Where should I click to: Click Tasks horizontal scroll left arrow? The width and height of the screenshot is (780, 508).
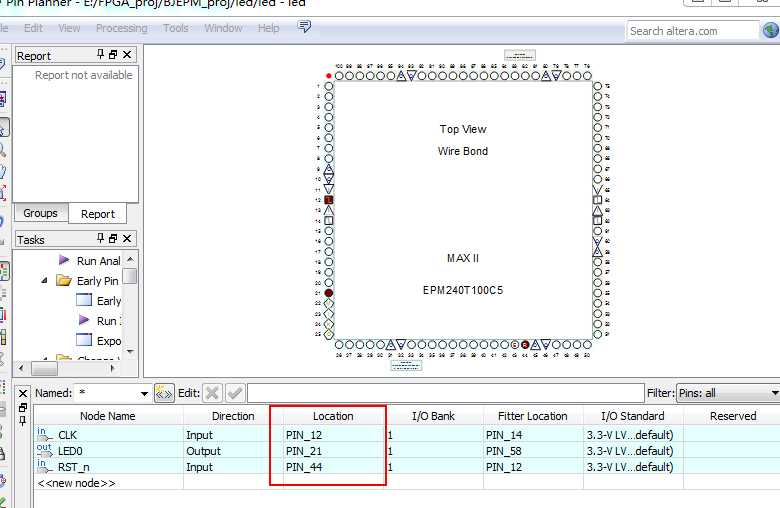point(21,368)
